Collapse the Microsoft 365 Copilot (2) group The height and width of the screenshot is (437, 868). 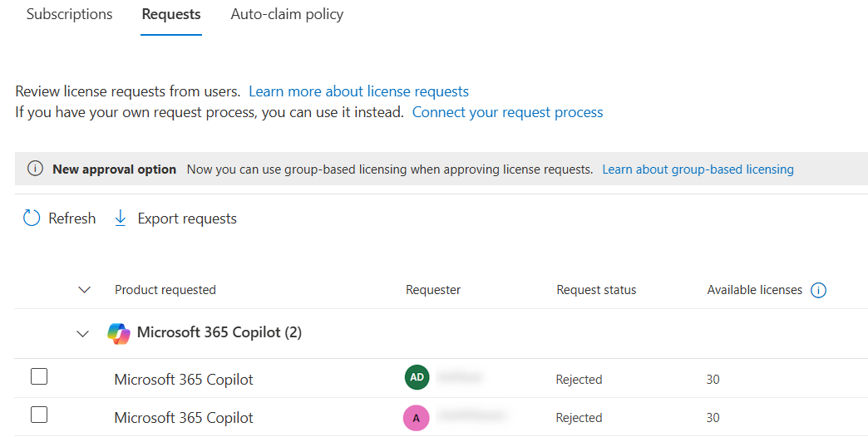[x=82, y=333]
